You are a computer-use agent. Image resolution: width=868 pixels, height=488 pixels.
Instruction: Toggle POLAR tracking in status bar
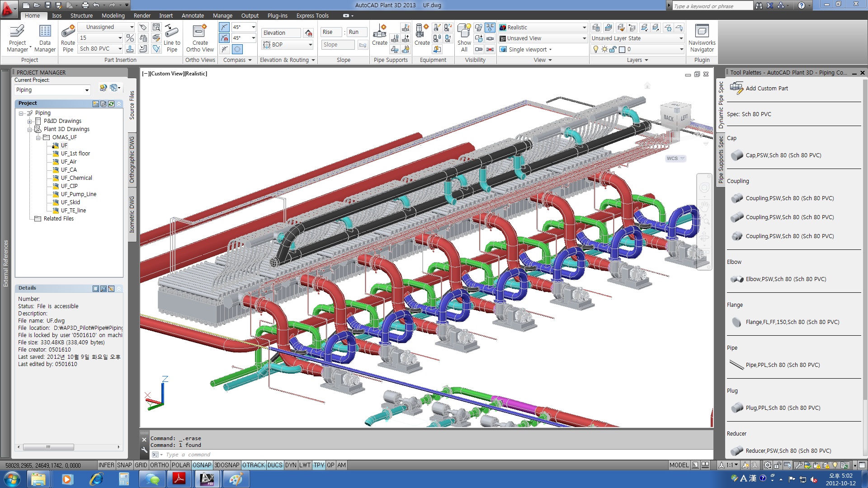point(181,465)
